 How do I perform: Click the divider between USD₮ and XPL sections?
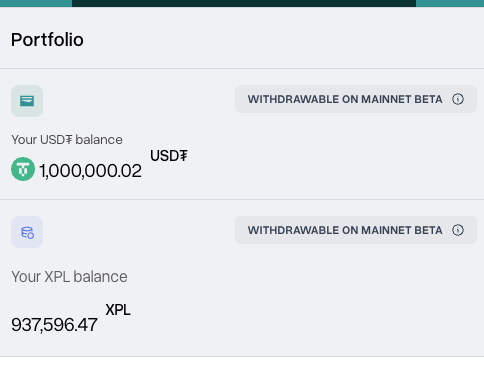click(x=242, y=200)
